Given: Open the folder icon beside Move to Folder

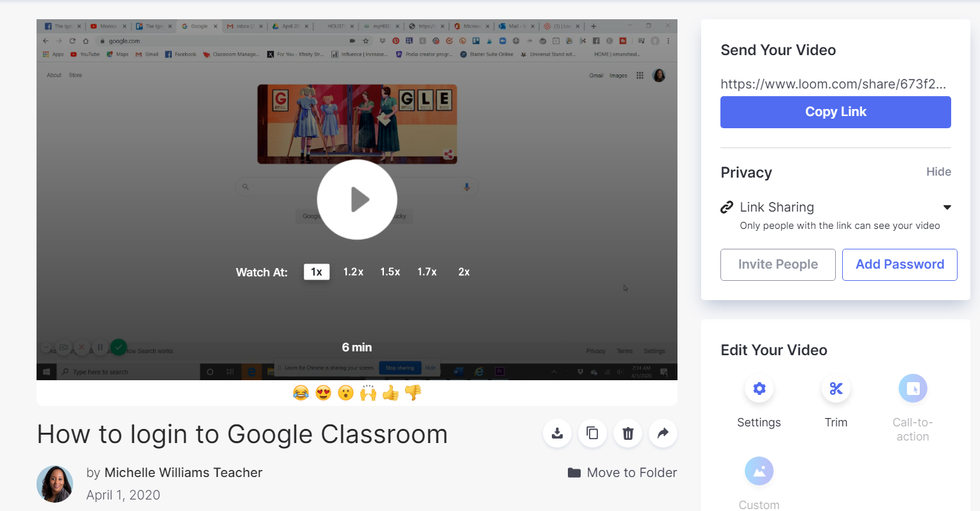Looking at the screenshot, I should tap(574, 473).
